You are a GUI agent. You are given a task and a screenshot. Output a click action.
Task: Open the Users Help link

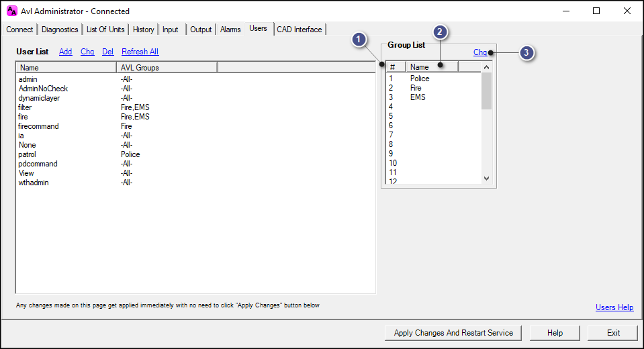[614, 307]
